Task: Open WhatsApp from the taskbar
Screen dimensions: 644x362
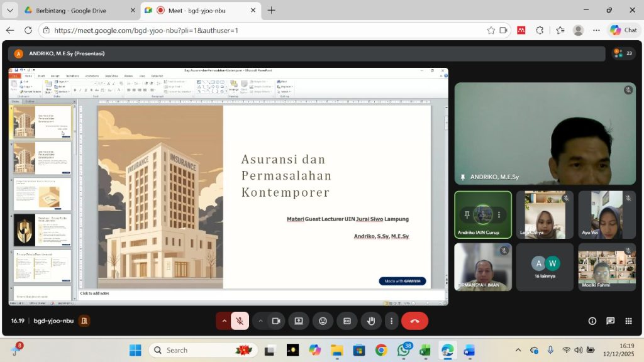Action: (403, 350)
